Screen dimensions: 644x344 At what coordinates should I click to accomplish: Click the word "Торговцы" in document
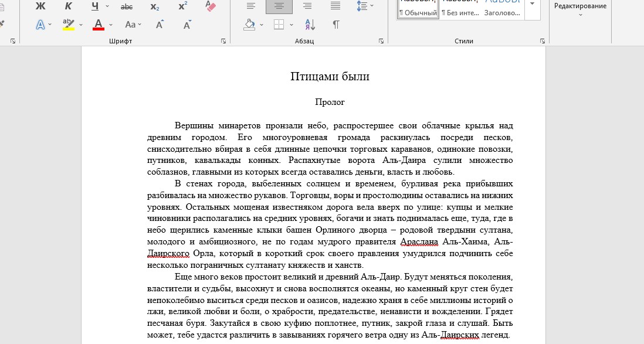coord(310,195)
